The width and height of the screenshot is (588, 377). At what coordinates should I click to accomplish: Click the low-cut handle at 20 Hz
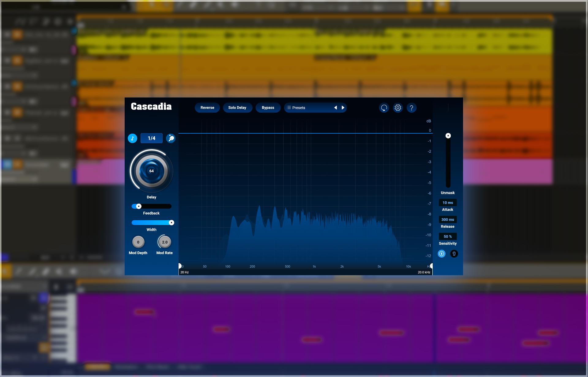tap(180, 266)
